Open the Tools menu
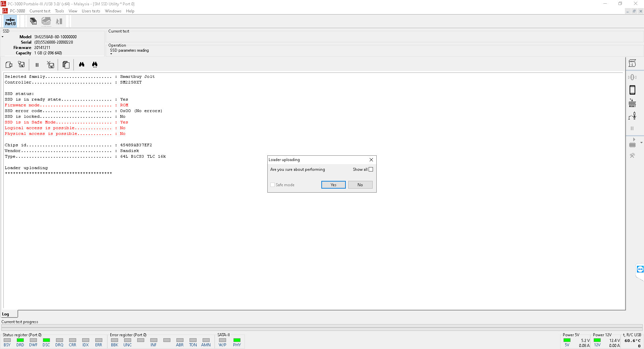 point(59,11)
